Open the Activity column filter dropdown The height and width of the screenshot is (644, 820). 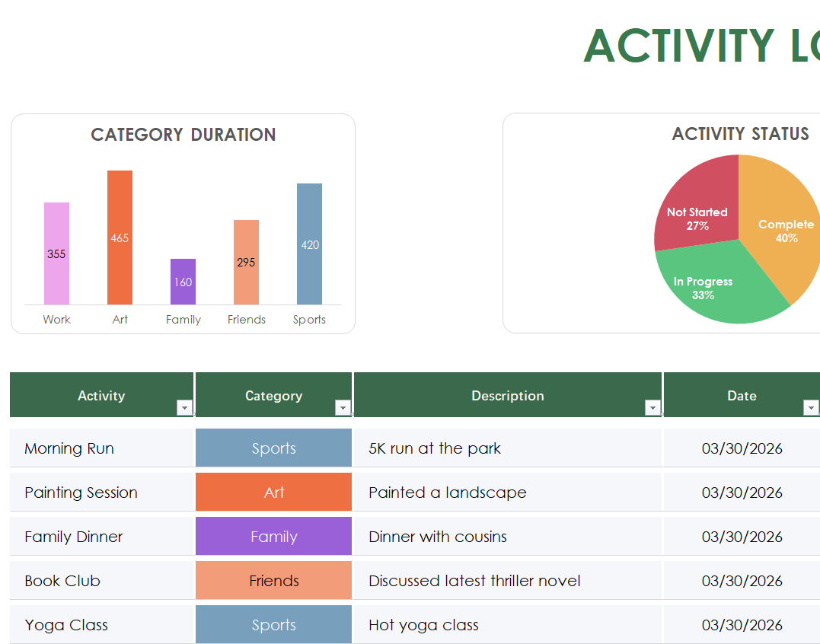[184, 407]
